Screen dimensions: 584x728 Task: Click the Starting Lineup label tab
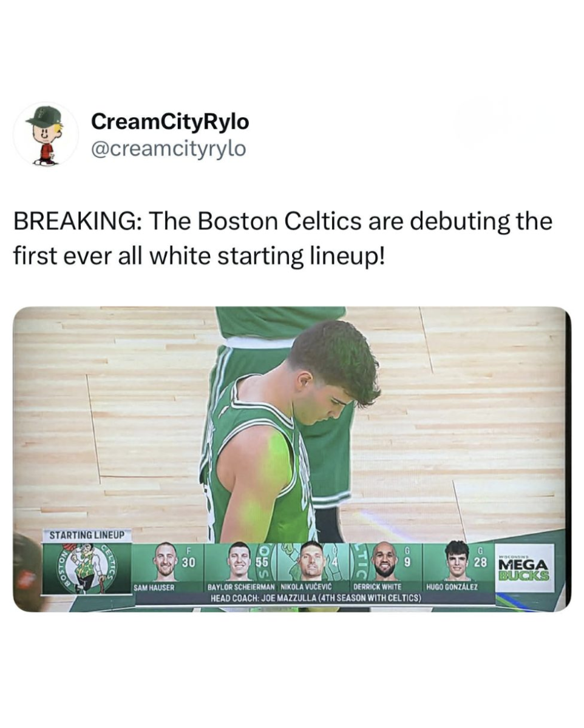tap(86, 536)
